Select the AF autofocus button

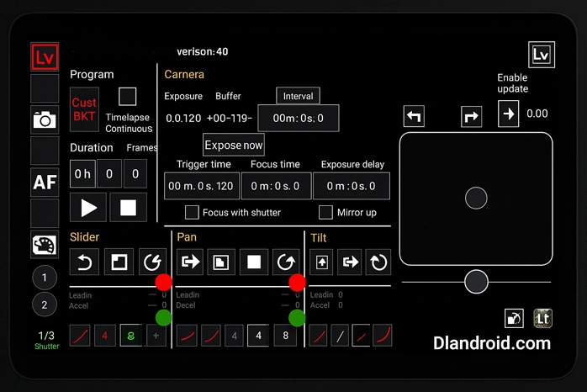45,183
